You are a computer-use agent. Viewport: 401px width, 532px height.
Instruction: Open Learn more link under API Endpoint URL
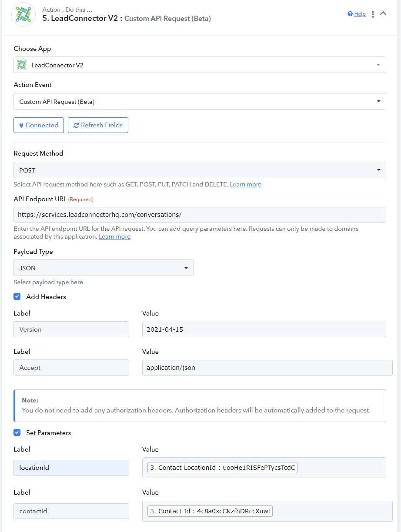pos(114,236)
